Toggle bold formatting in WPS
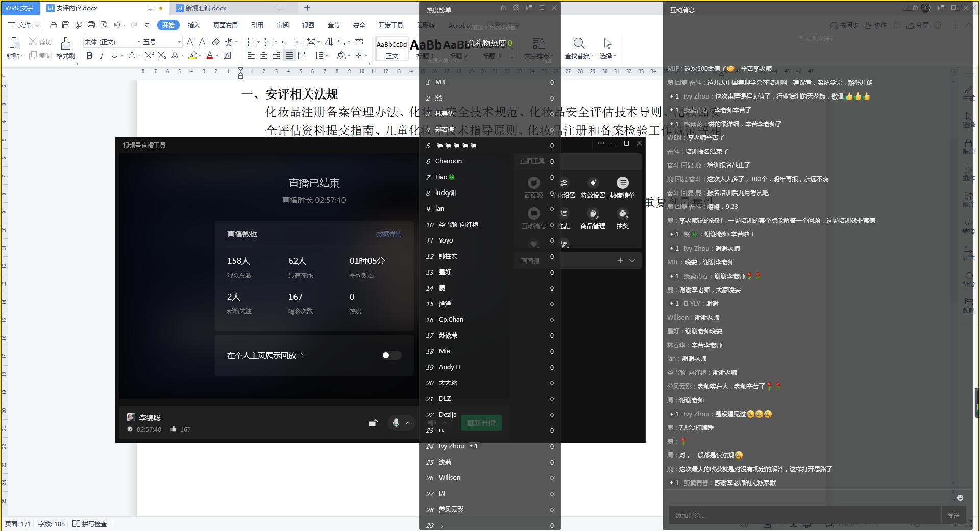Viewport: 980px width, 531px height. click(89, 55)
